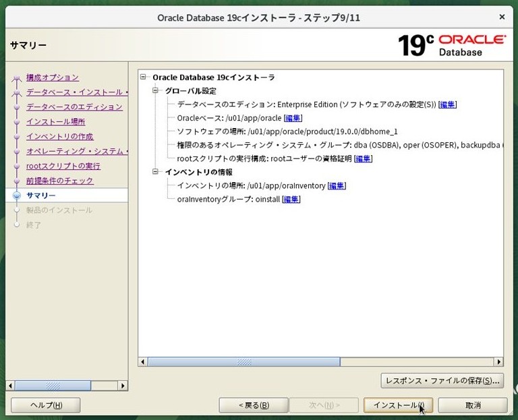Open rootスクリプトの実行 step link
This screenshot has height=420, width=518.
63,166
